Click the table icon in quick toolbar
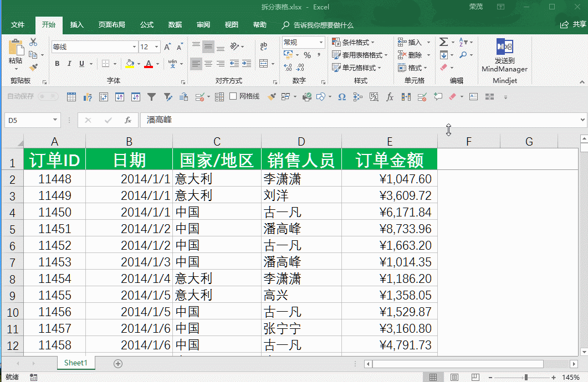588x382 pixels. point(71,97)
